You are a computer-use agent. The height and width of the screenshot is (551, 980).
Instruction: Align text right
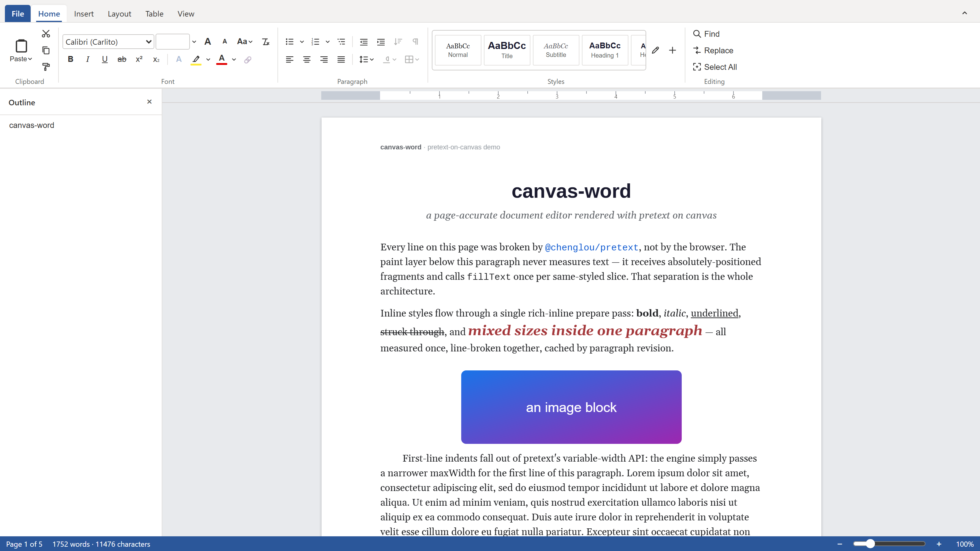coord(324,59)
